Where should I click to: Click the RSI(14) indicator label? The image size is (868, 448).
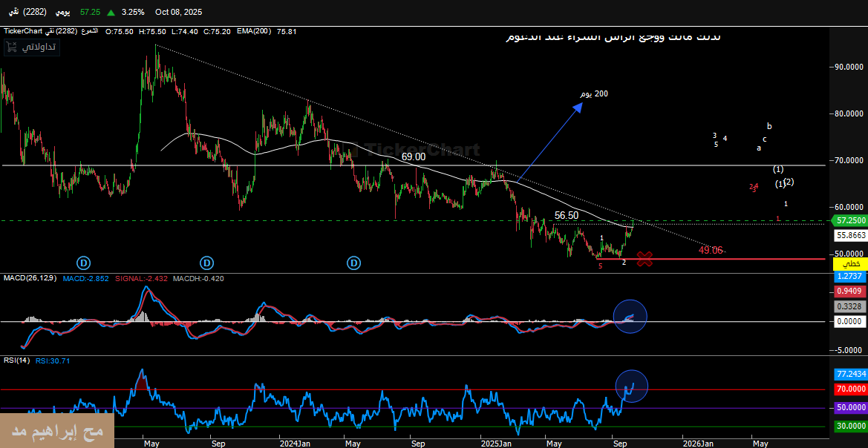pyautogui.click(x=16, y=360)
